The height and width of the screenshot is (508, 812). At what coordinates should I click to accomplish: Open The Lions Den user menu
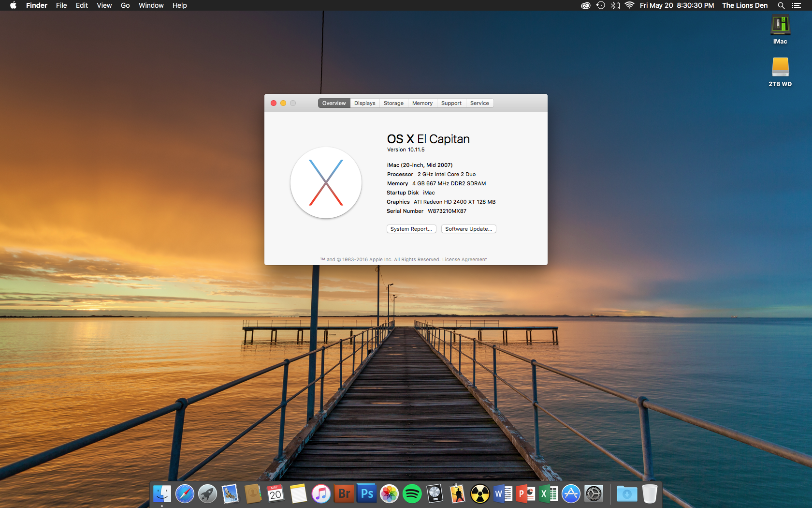[x=745, y=5]
